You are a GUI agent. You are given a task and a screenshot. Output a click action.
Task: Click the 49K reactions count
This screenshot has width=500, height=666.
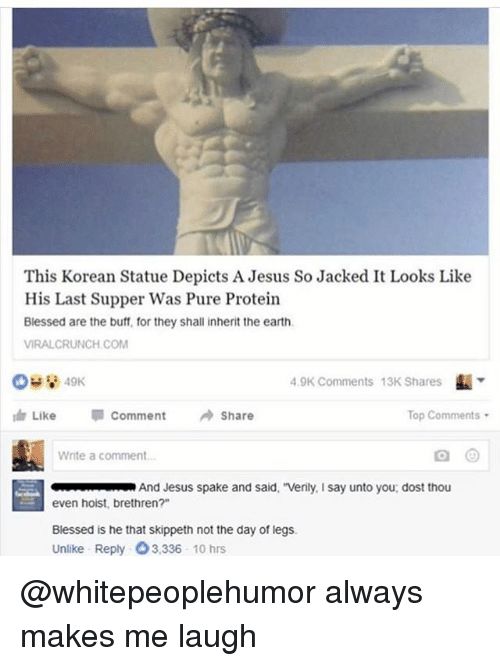75,382
